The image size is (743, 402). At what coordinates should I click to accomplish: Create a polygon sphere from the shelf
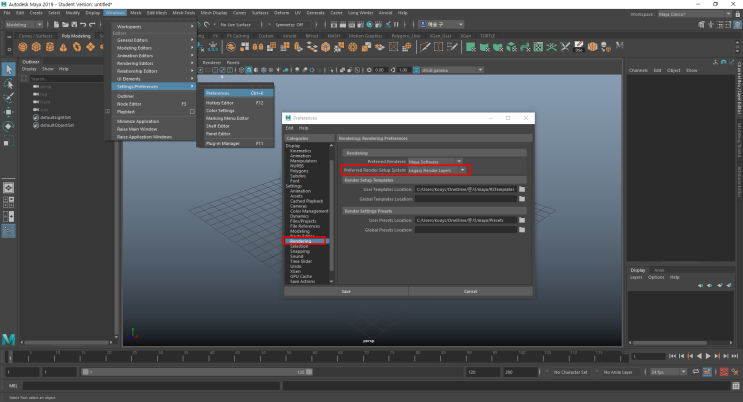coord(23,47)
